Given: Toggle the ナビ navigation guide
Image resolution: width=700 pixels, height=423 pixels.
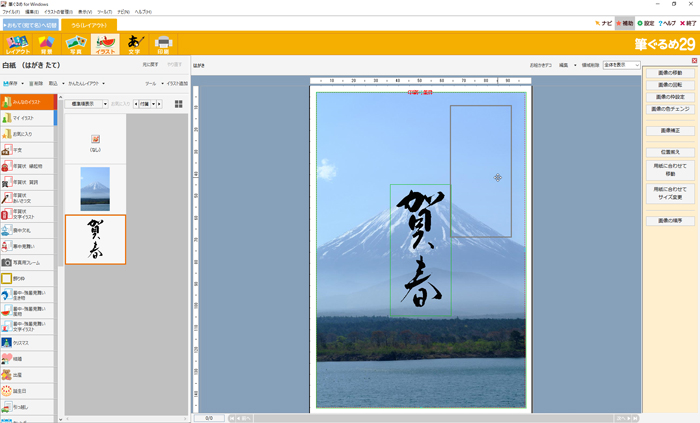Looking at the screenshot, I should [601, 22].
